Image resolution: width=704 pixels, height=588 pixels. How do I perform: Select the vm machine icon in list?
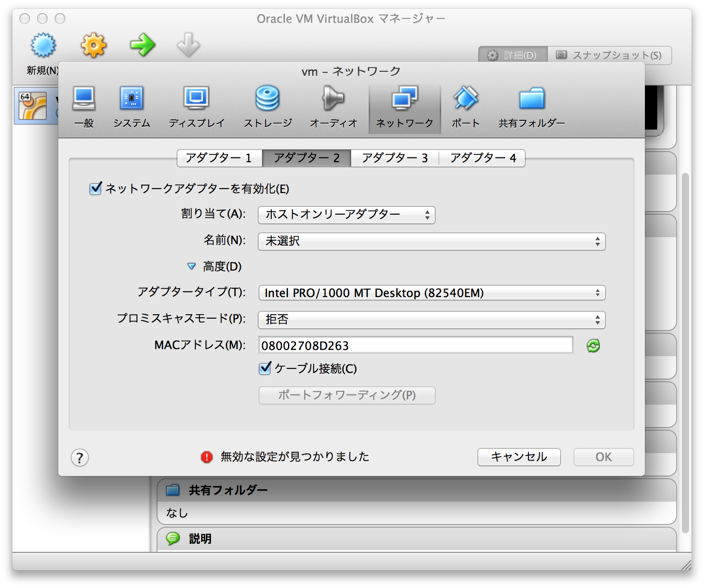[x=33, y=106]
